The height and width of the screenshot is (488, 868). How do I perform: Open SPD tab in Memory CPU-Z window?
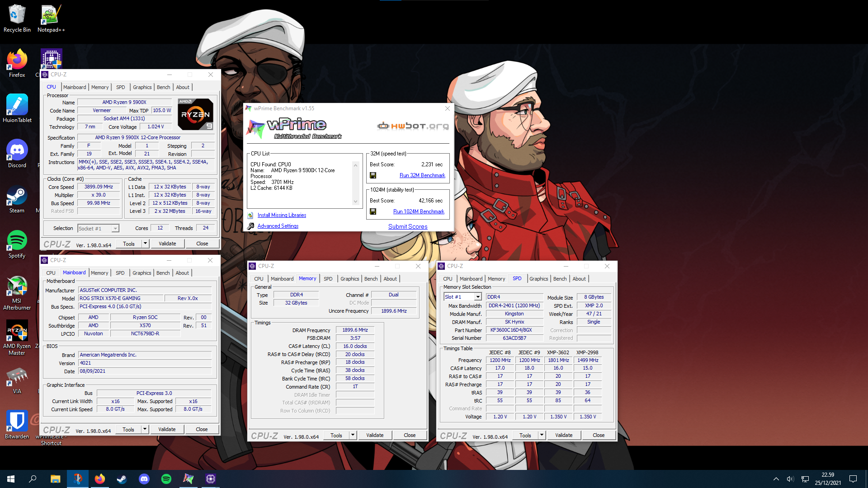328,279
